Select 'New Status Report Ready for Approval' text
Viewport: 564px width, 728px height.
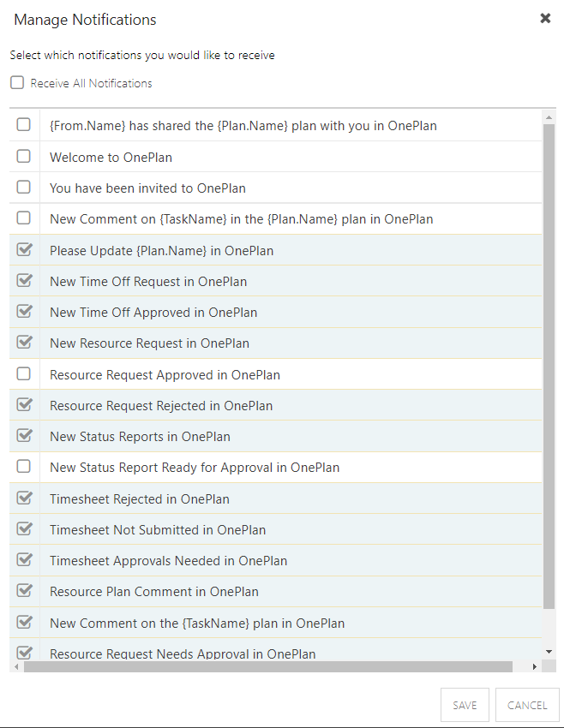pos(161,468)
